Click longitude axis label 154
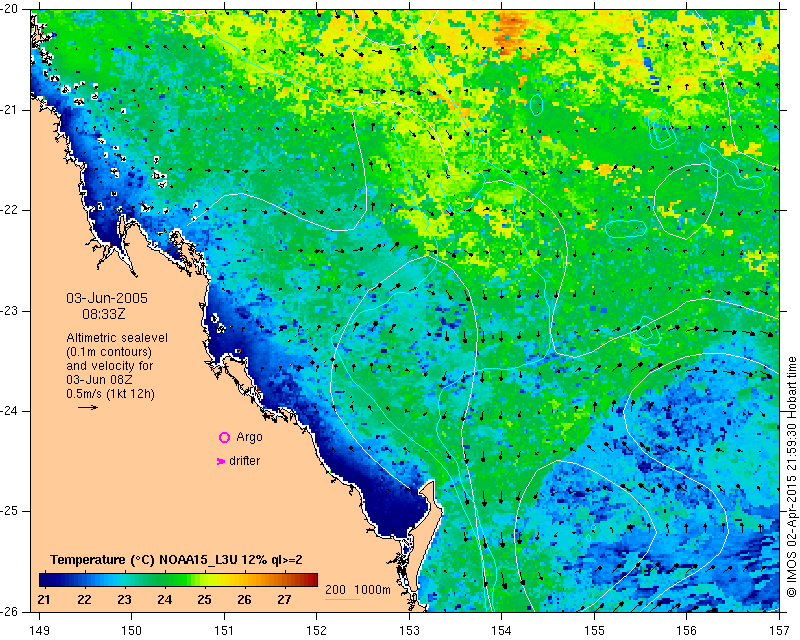The image size is (800, 640). [x=502, y=631]
